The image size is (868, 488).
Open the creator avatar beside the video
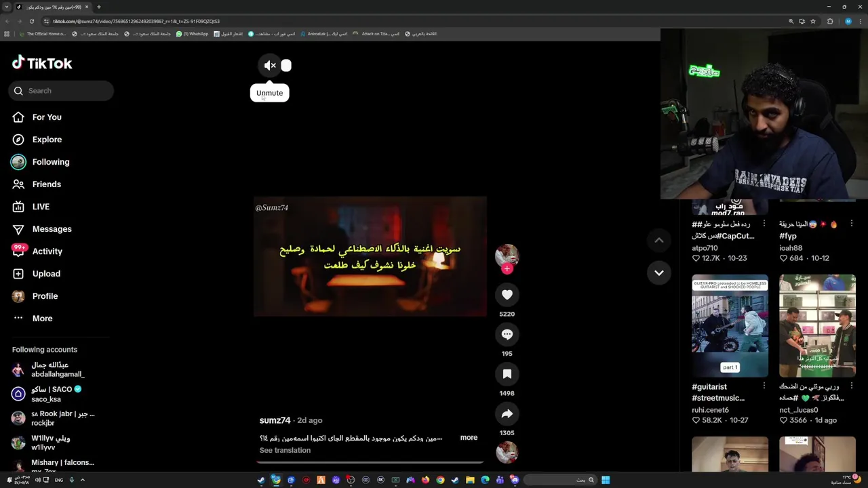[x=507, y=256]
